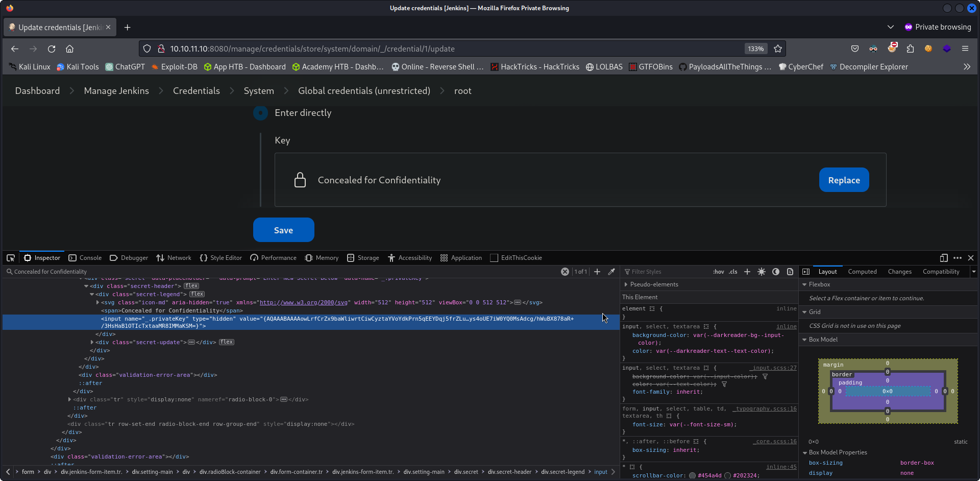
Task: Select the hidden privateKey input node
Action: coord(311,322)
